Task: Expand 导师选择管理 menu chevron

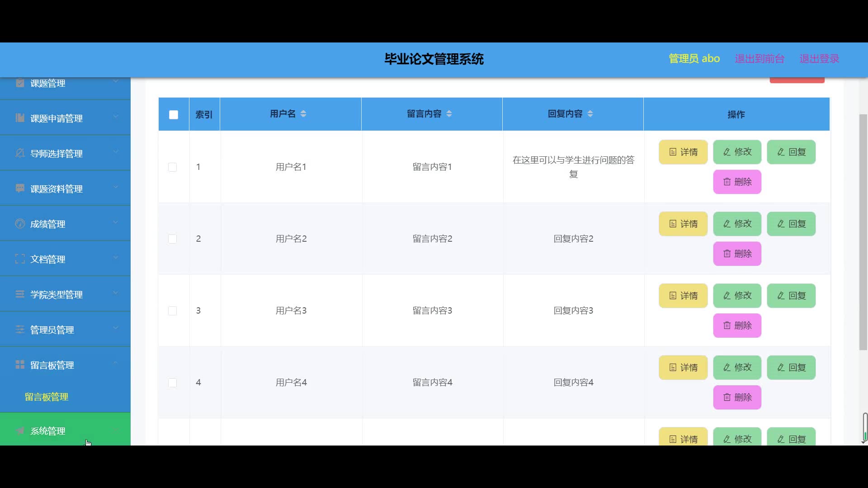Action: coord(116,152)
